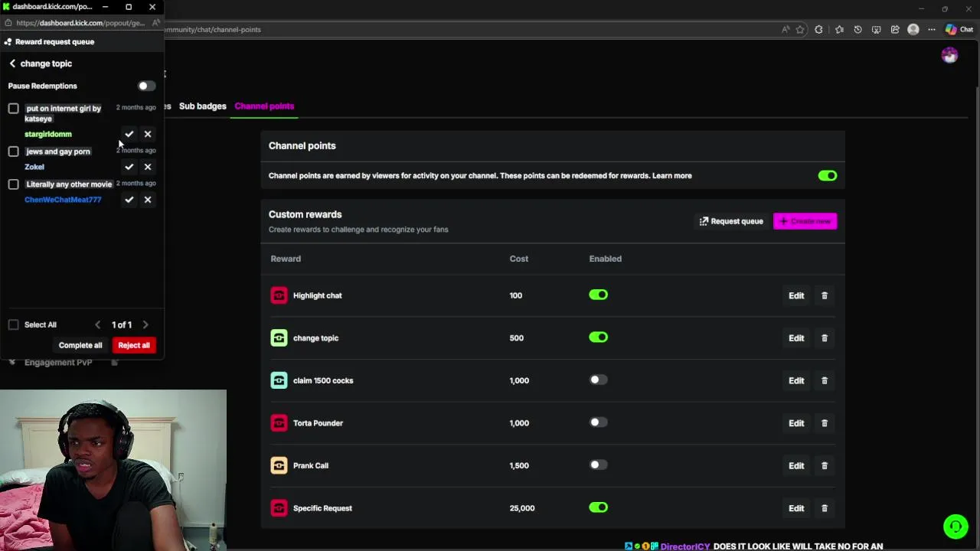
Task: Accept ChenWeChatMeat777's redemption checkmark
Action: pyautogui.click(x=129, y=200)
